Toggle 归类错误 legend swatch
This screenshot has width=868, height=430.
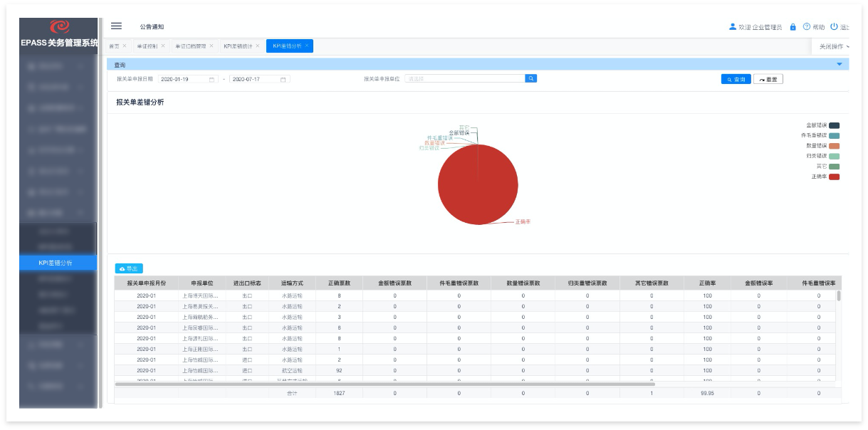[834, 156]
